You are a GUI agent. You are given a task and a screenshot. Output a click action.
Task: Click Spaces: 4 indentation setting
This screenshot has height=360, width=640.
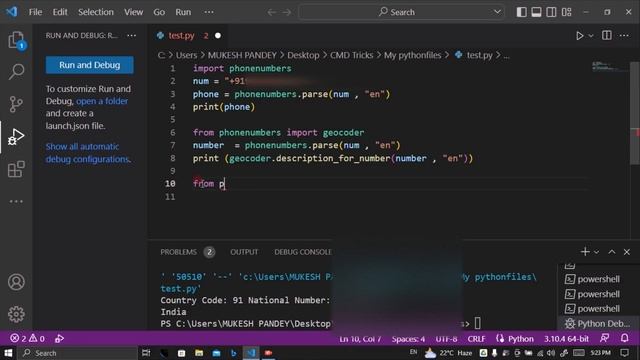[x=408, y=338]
